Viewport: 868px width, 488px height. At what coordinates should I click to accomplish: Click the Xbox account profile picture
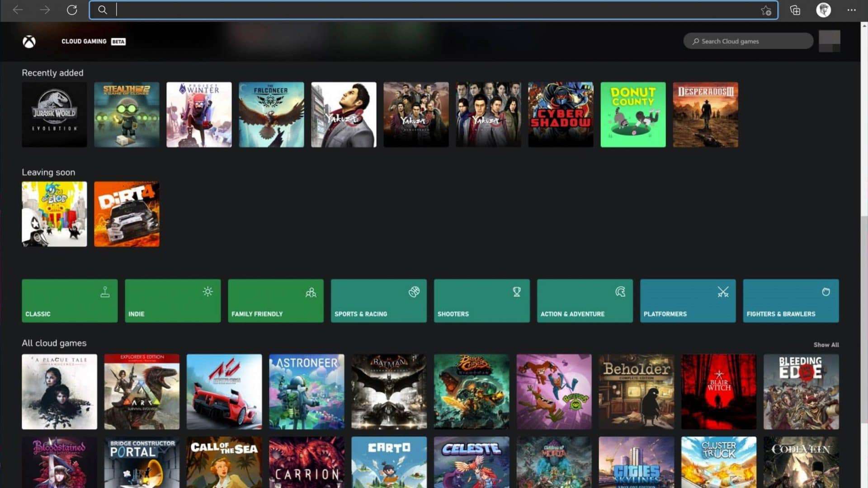click(830, 41)
